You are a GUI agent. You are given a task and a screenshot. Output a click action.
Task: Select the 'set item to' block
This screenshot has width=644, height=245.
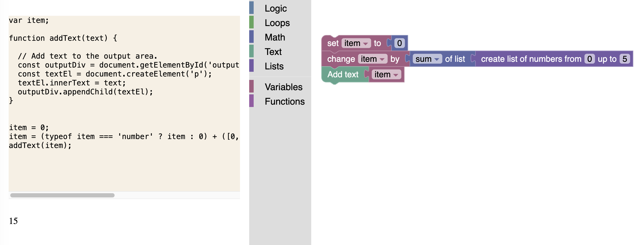[333, 43]
